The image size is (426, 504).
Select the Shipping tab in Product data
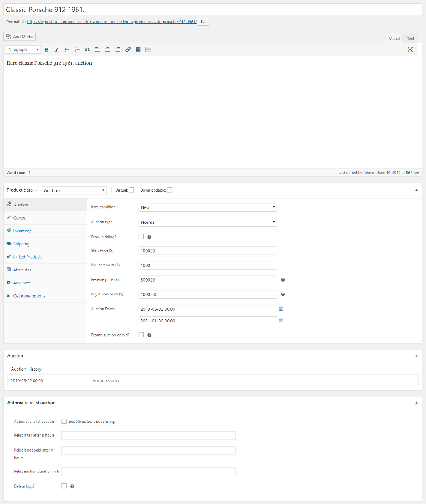pyautogui.click(x=21, y=244)
